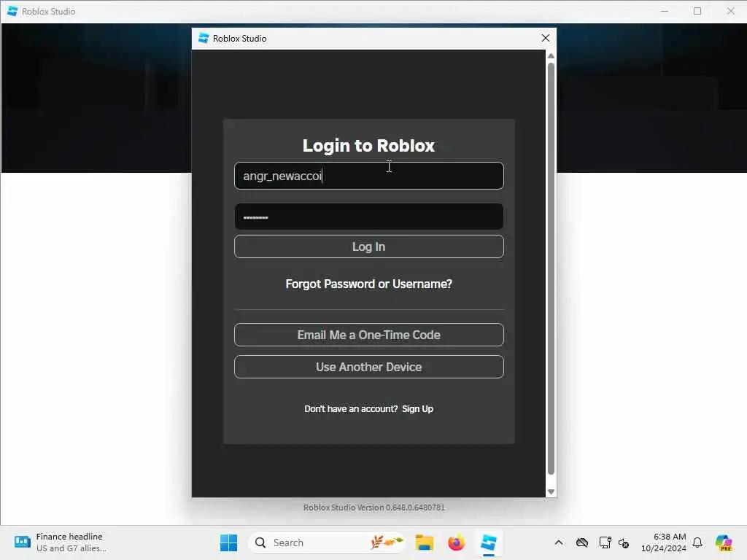Click the Roblox Studio Version 0.648.0.6480781 text

click(x=374, y=507)
